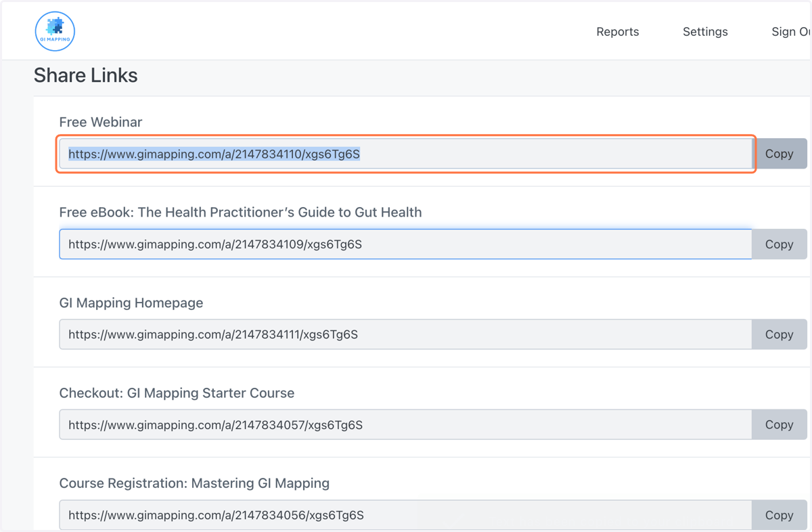This screenshot has width=812, height=532.
Task: Click the GI Mapping Homepage URL field
Action: (406, 334)
